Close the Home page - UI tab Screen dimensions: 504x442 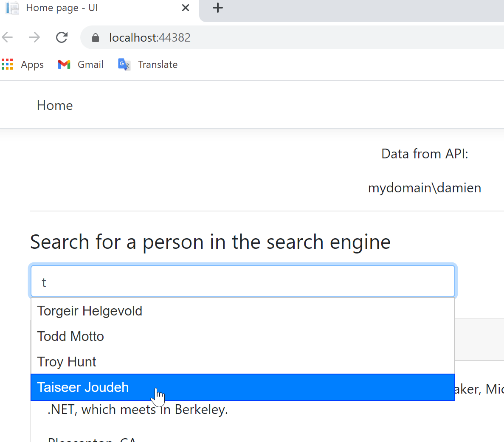(x=185, y=8)
